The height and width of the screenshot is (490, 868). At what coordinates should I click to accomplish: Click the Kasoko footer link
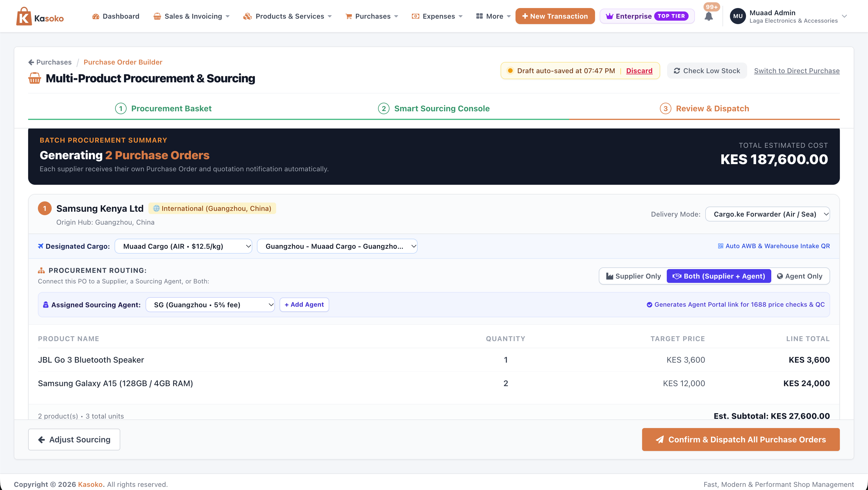click(x=90, y=485)
